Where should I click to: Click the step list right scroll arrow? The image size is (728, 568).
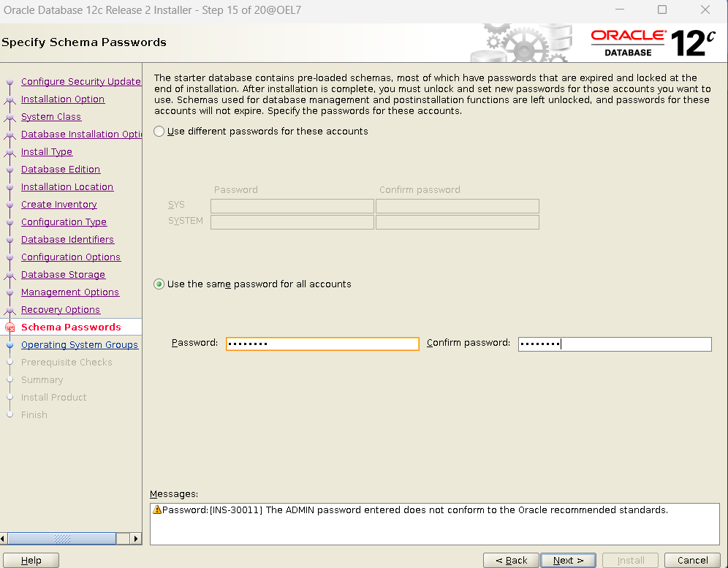135,539
